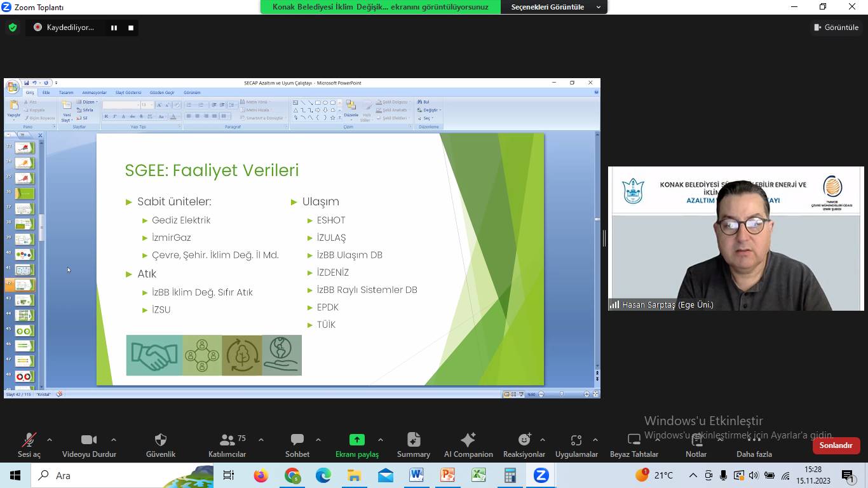Click the red Sonlandır button

836,445
